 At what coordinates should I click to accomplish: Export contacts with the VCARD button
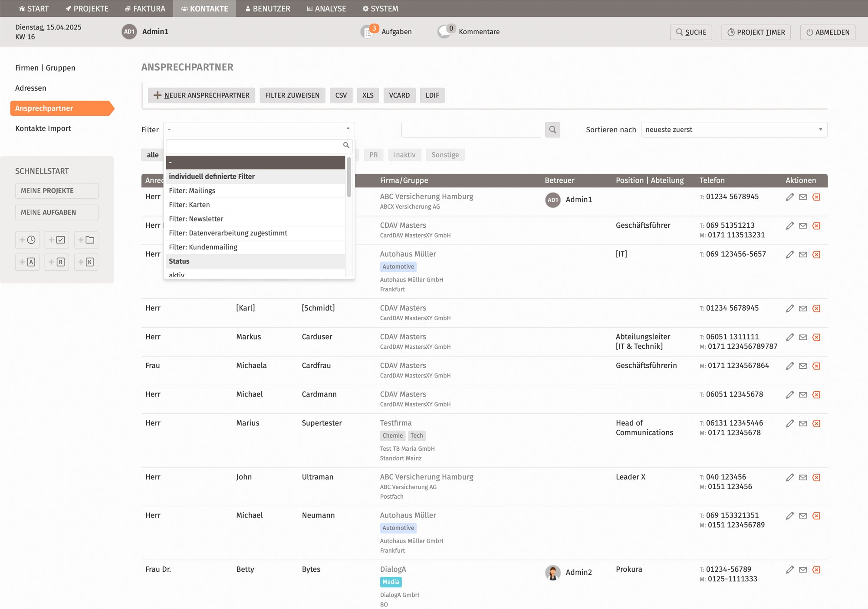click(399, 95)
